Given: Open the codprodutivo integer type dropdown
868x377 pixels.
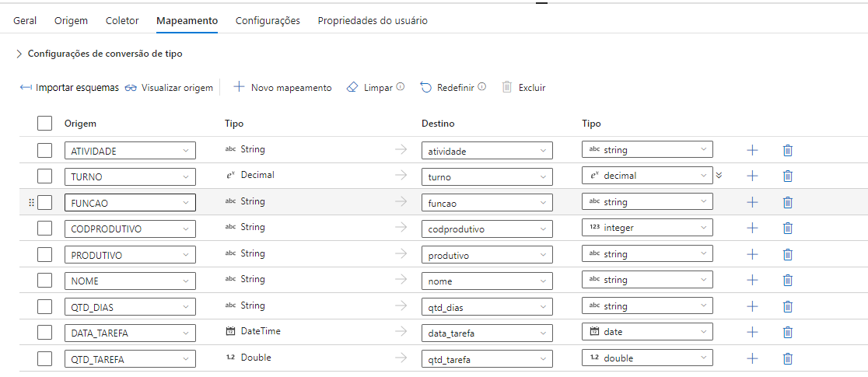Looking at the screenshot, I should click(x=647, y=228).
